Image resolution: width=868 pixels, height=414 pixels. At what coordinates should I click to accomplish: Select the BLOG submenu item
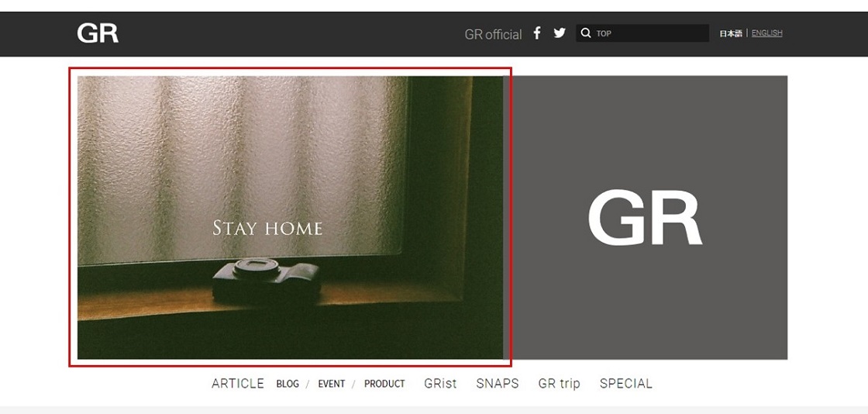click(x=288, y=384)
